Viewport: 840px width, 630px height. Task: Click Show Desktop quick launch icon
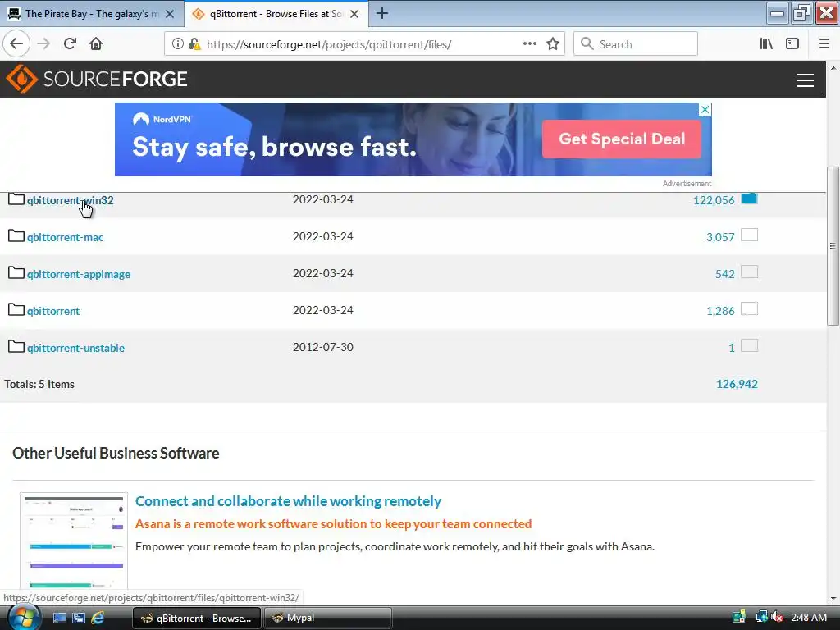pyautogui.click(x=59, y=619)
